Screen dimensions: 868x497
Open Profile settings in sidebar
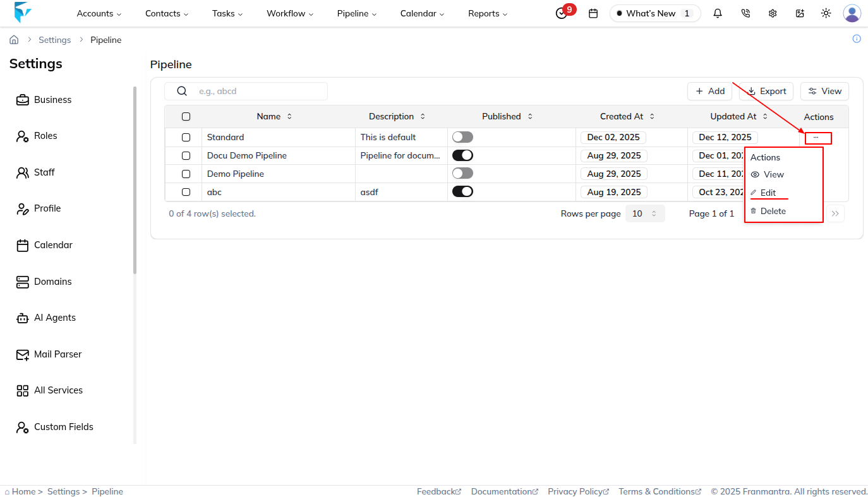coord(38,208)
